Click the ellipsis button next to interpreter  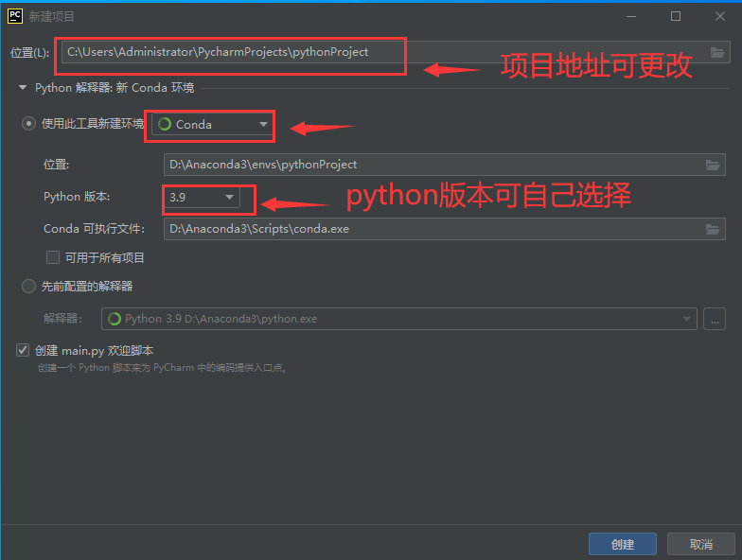(x=715, y=319)
